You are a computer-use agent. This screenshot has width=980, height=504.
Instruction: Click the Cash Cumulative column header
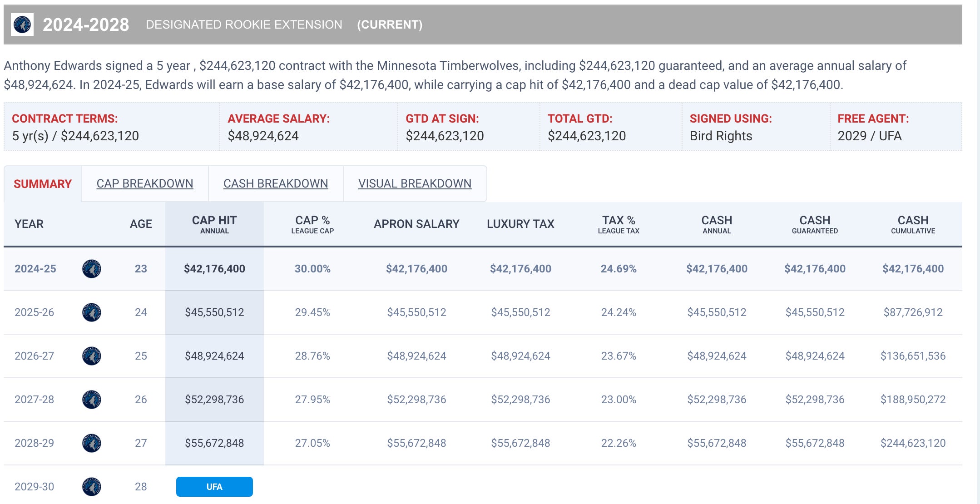click(x=913, y=224)
